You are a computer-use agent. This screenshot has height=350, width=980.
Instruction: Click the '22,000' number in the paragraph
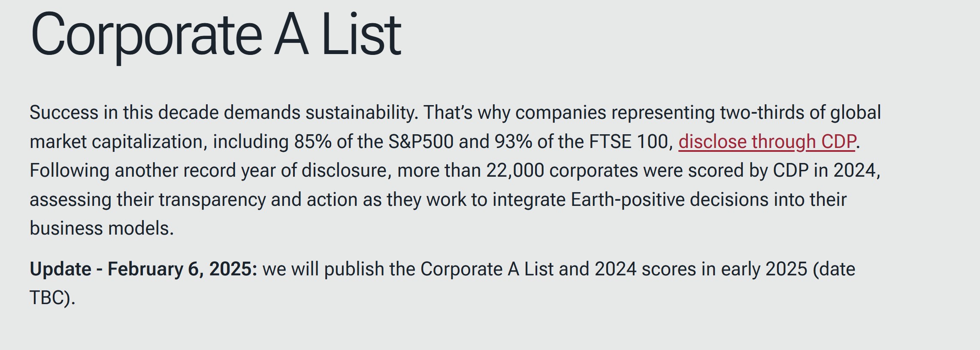[515, 170]
